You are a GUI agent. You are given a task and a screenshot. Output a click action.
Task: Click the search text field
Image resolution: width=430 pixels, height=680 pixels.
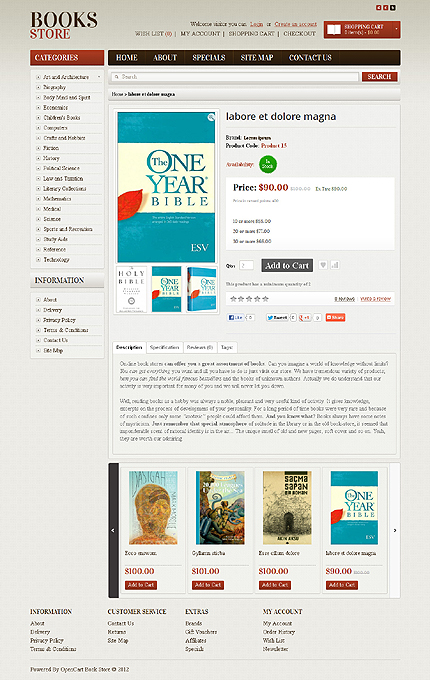tap(235, 77)
